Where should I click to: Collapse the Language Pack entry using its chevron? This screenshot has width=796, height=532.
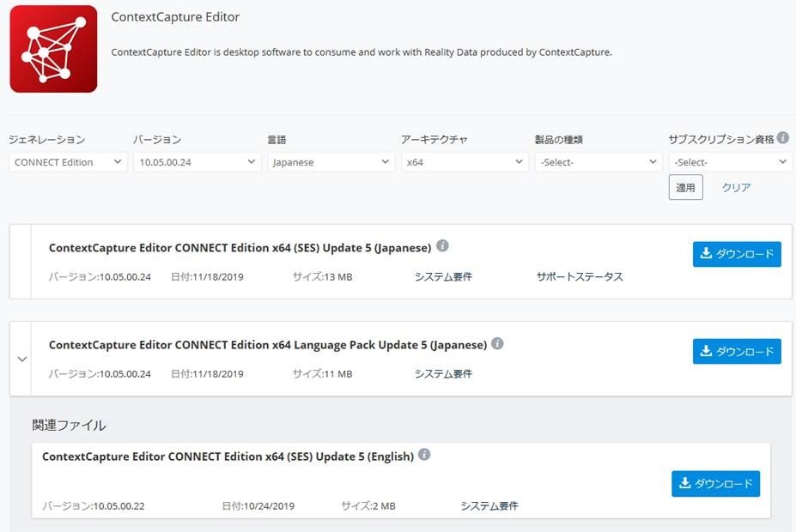[x=21, y=359]
